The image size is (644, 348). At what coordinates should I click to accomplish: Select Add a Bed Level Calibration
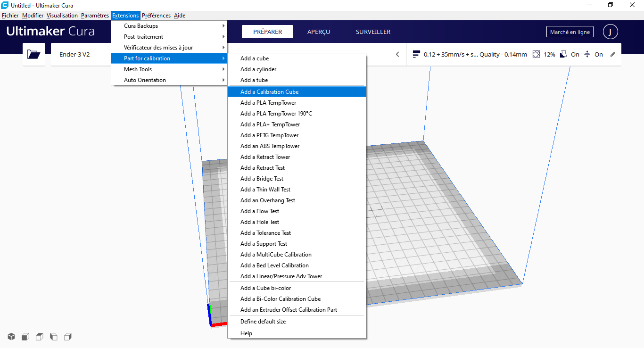pyautogui.click(x=297, y=265)
